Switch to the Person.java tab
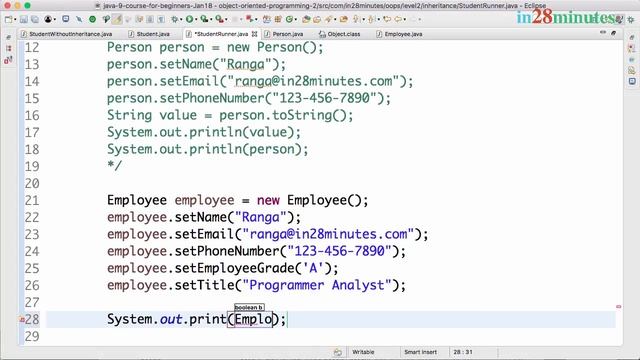This screenshot has height=360, width=640. pyautogui.click(x=284, y=34)
